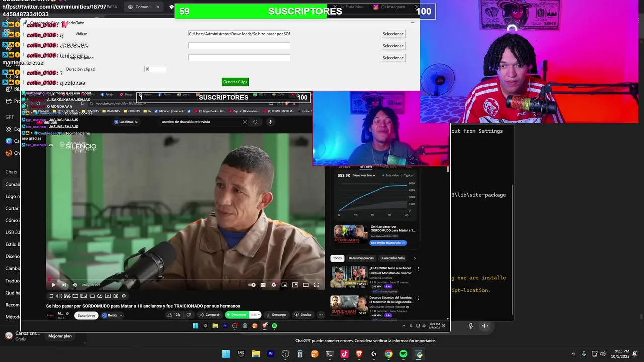Open El ASESINO Nace o se hace thumbnail
The image size is (644, 362).
(349, 277)
